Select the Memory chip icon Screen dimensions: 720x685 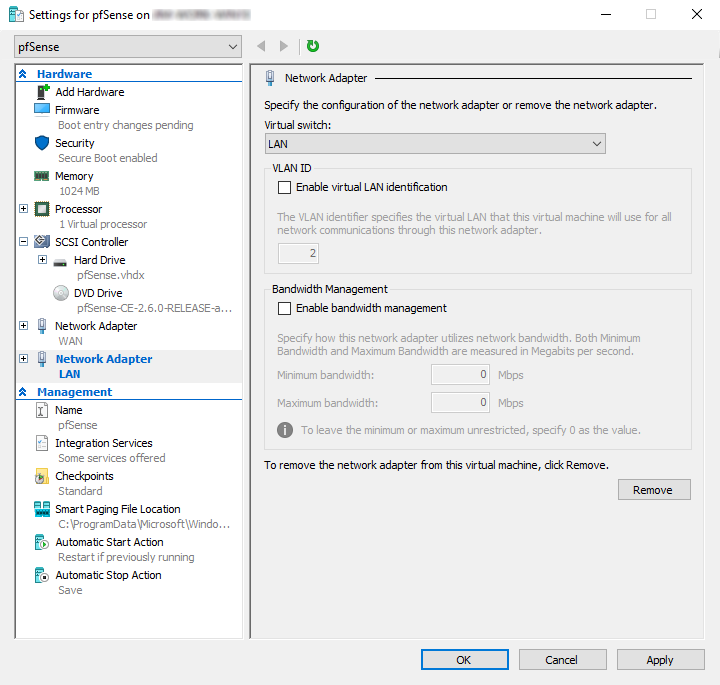click(x=42, y=176)
